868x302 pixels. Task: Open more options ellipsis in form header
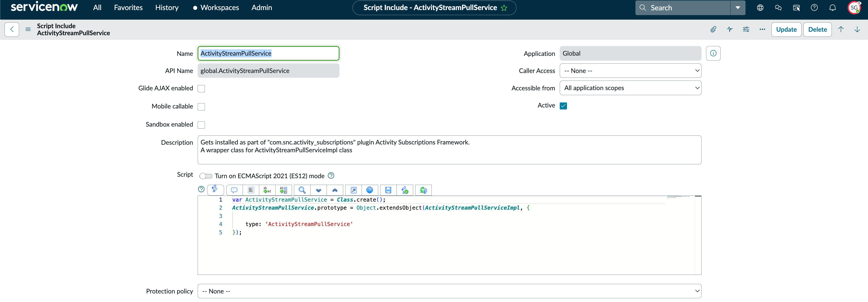[762, 29]
